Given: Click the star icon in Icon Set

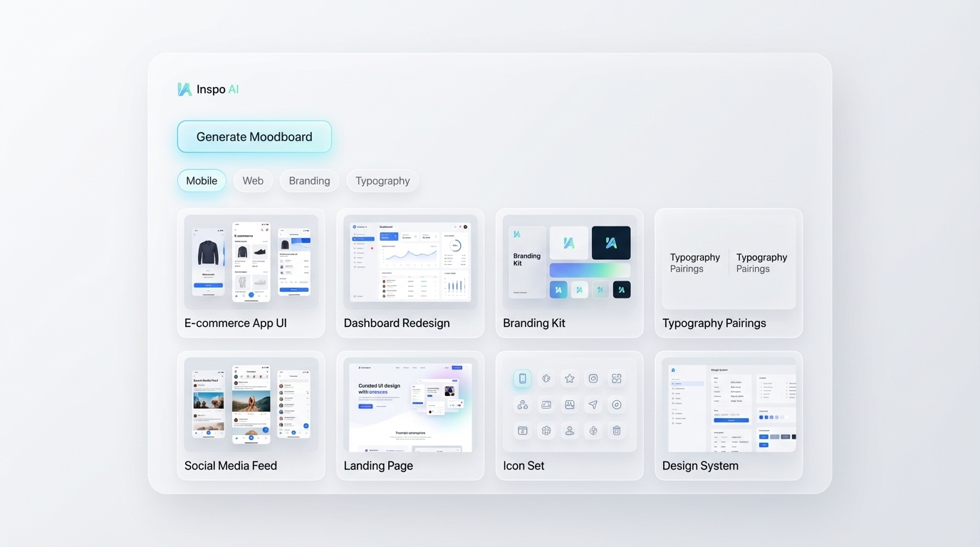Looking at the screenshot, I should (569, 378).
